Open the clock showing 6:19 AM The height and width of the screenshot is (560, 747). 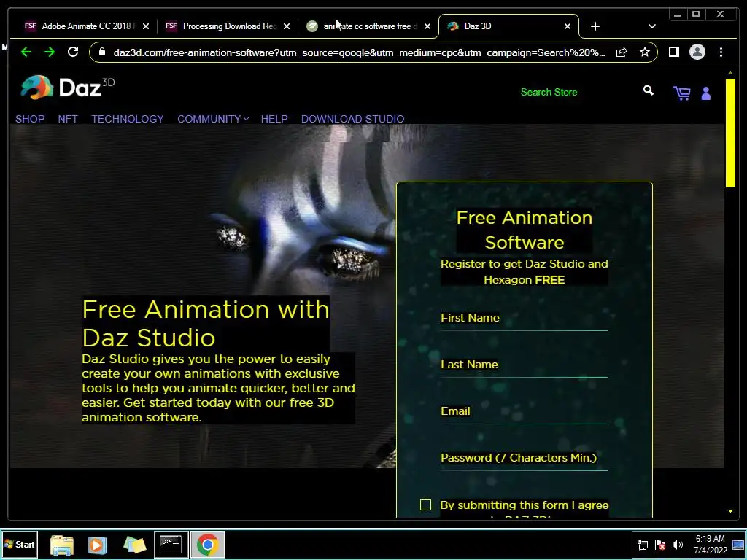711,544
